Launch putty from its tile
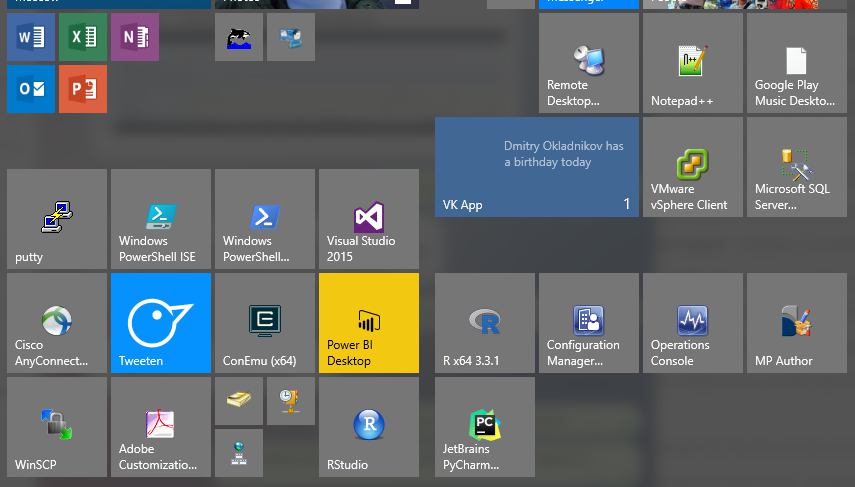The image size is (855, 487). coord(57,219)
